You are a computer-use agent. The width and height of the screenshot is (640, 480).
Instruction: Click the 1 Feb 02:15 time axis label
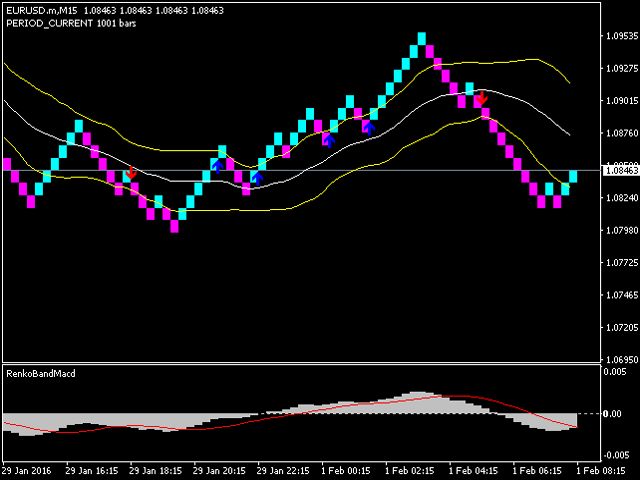[x=412, y=469]
